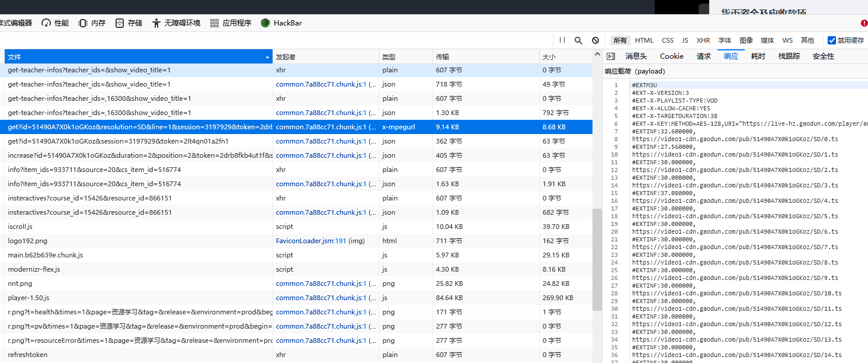Click the request list scrollbar thumb
Image resolution: width=868 pixels, height=363 pixels.
[x=597, y=260]
